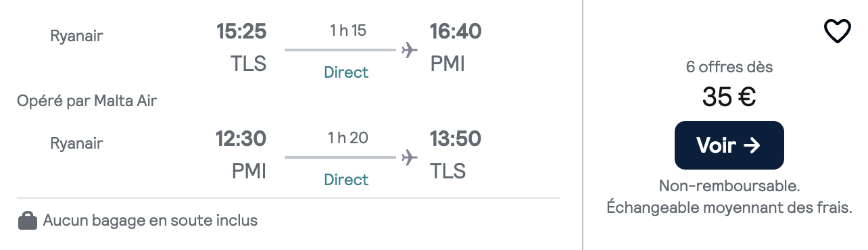This screenshot has width=868, height=250.
Task: Click the outbound flight airplane icon
Action: [408, 50]
